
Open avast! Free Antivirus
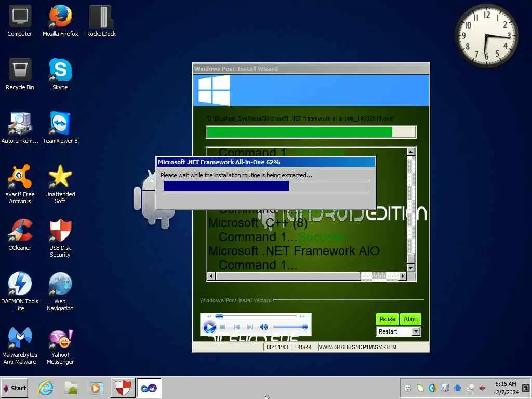tap(20, 184)
